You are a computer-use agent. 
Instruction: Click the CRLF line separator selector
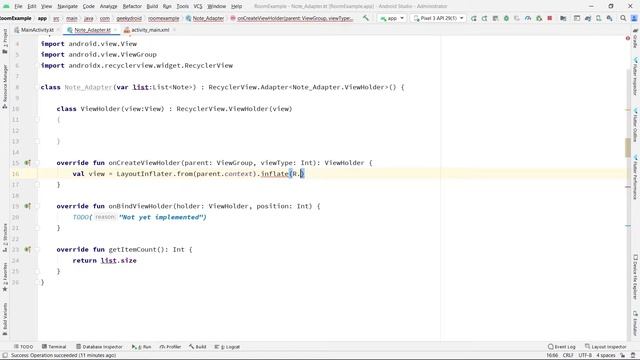568,356
